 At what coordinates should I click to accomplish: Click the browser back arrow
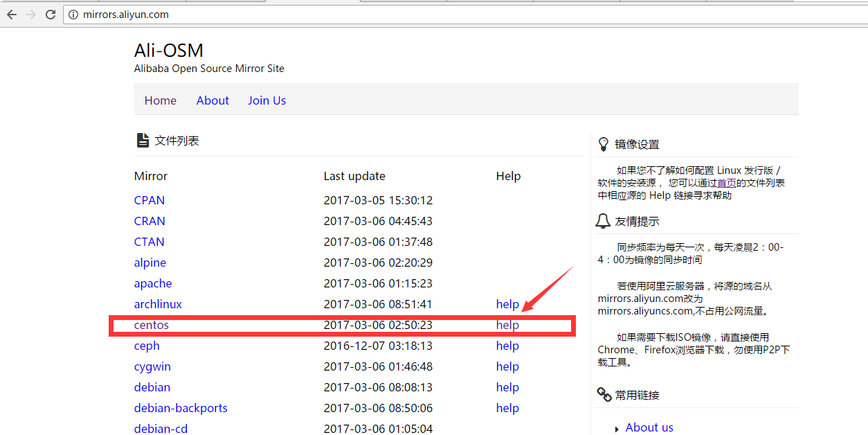click(12, 14)
